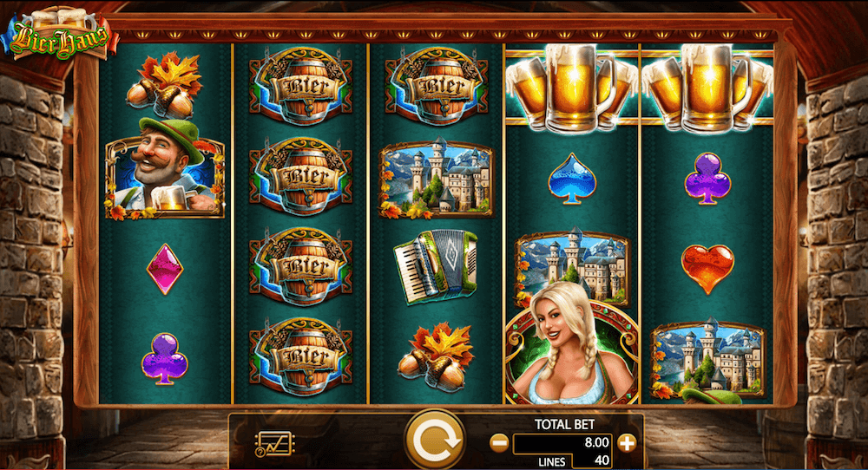Select the purple club on reel five
This screenshot has height=470, width=868.
[707, 179]
